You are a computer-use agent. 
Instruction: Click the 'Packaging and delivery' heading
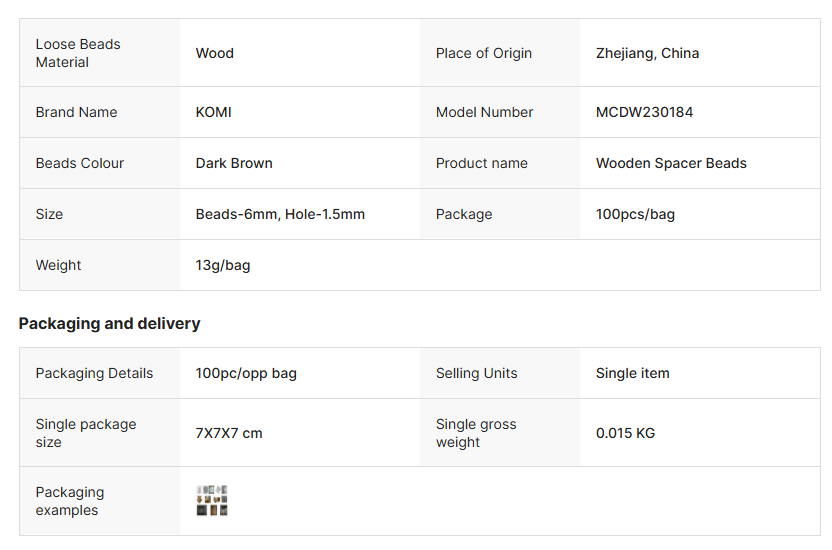(110, 324)
